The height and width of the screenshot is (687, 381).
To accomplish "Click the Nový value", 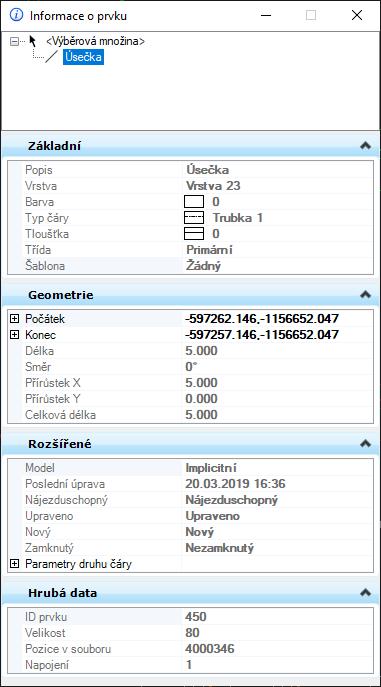I will (x=200, y=532).
